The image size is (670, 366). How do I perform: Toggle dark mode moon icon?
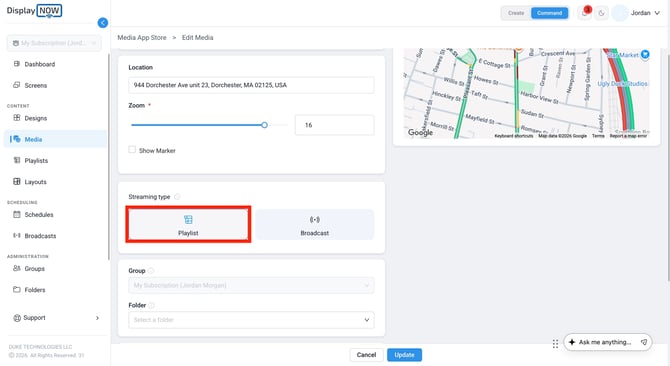pos(602,13)
